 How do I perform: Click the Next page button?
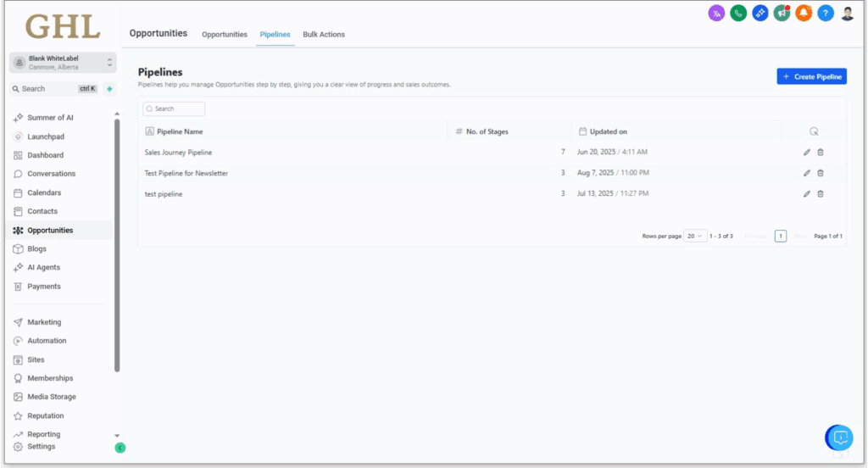click(800, 237)
